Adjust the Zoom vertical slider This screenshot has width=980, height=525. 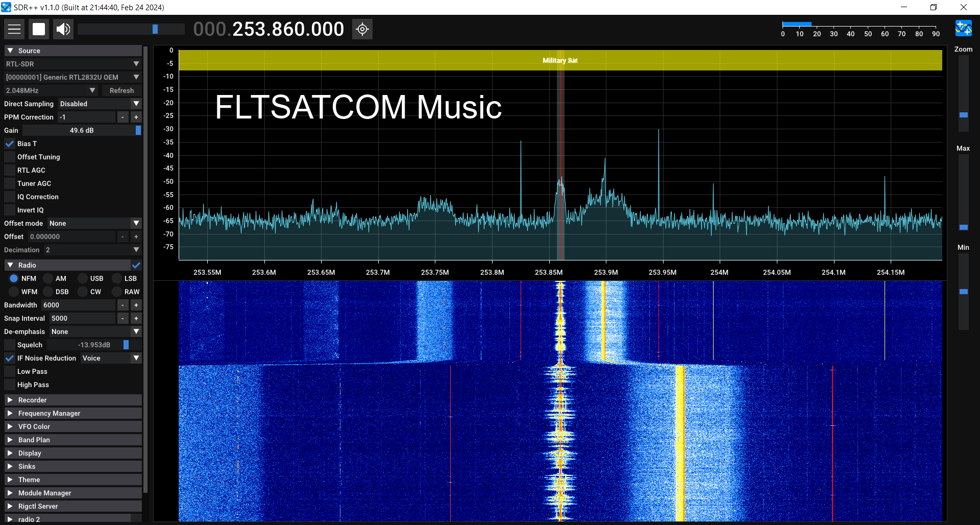pos(963,93)
